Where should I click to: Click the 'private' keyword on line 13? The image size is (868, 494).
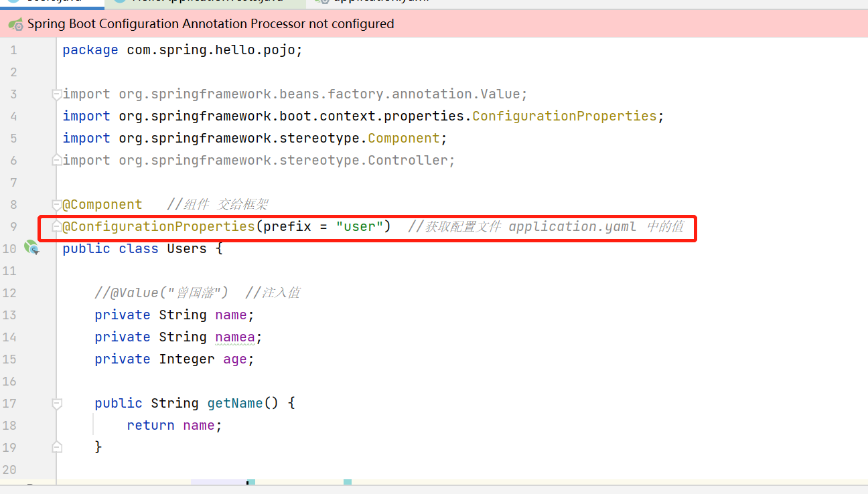(x=123, y=315)
